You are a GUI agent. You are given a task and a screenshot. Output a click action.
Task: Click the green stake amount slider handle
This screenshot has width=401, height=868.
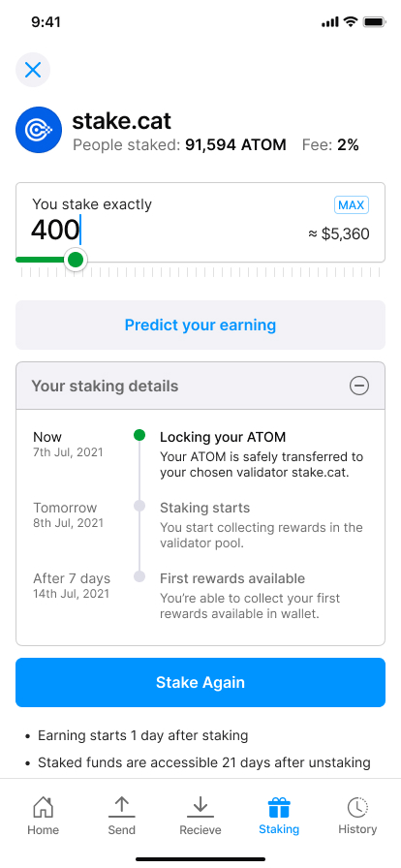(75, 259)
